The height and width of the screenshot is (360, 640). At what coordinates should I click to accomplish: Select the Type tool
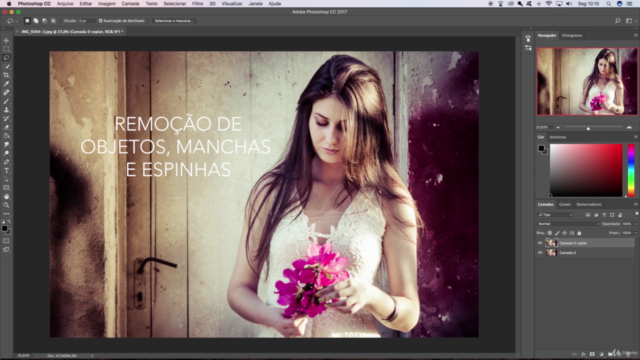6,171
